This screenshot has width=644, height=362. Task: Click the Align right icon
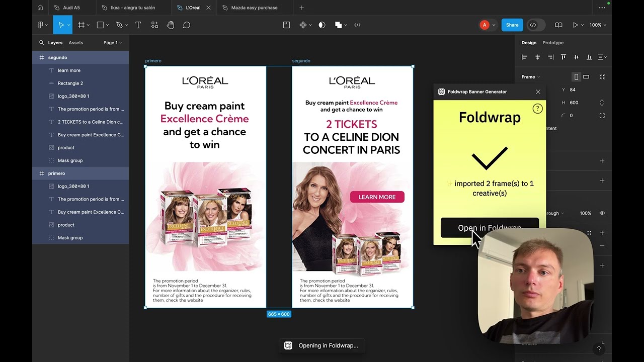[550, 57]
